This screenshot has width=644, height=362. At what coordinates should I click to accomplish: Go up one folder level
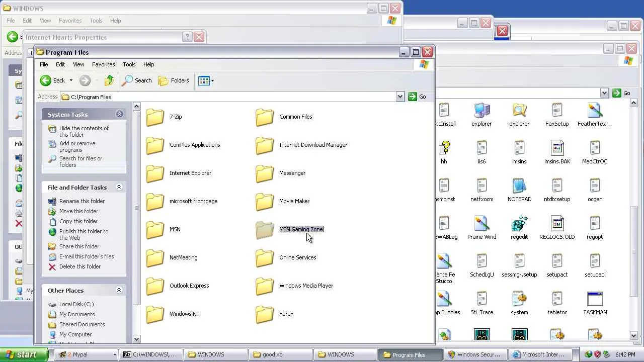click(109, 80)
